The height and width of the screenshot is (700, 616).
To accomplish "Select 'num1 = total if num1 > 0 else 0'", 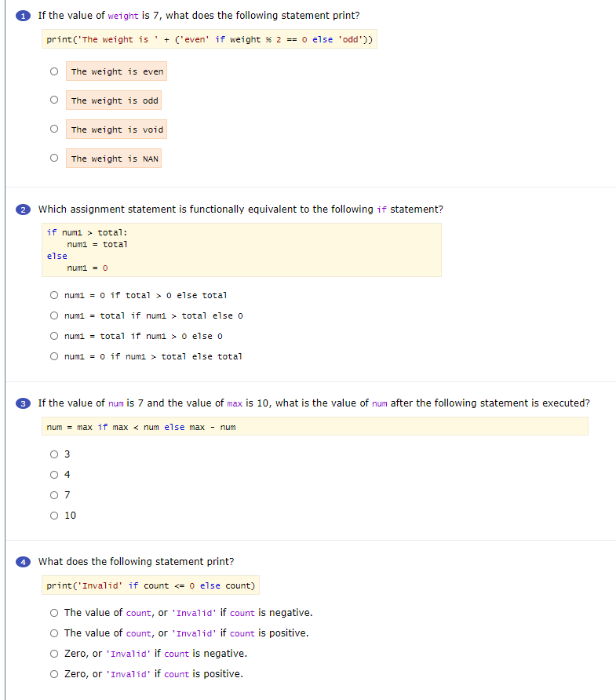I will coord(53,336).
